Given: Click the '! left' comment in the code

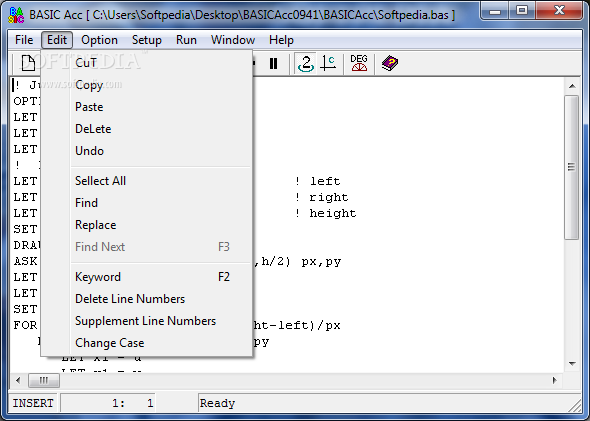Looking at the screenshot, I should pyautogui.click(x=318, y=181).
